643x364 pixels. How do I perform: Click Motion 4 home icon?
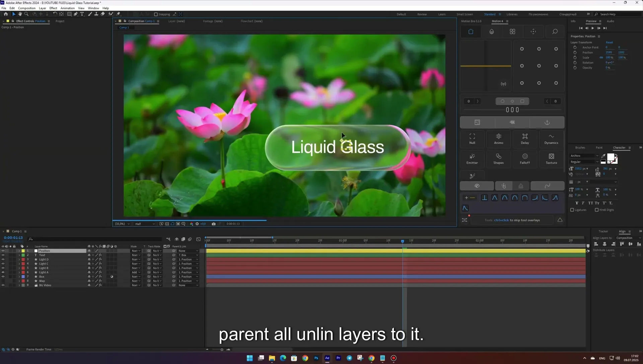471,31
